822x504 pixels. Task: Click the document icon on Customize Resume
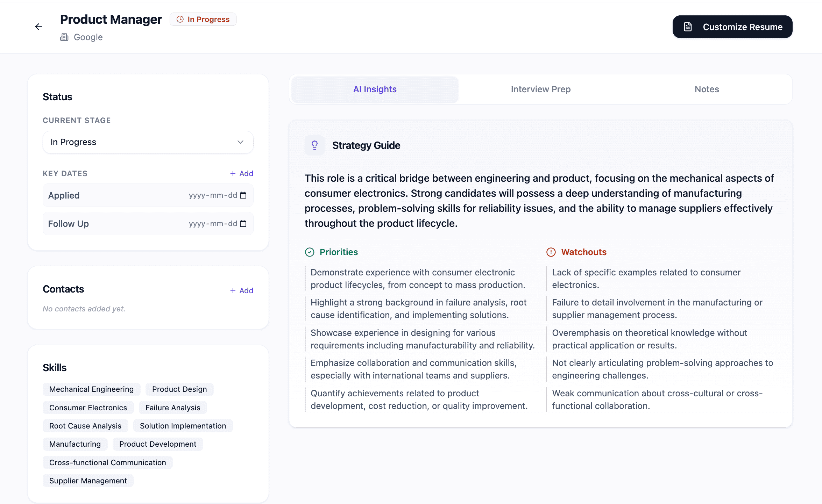pyautogui.click(x=688, y=27)
